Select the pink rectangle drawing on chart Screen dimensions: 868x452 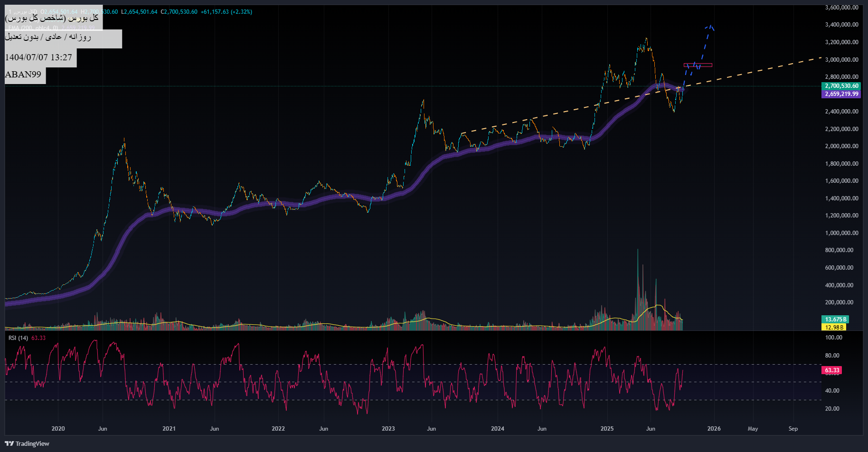click(x=698, y=65)
